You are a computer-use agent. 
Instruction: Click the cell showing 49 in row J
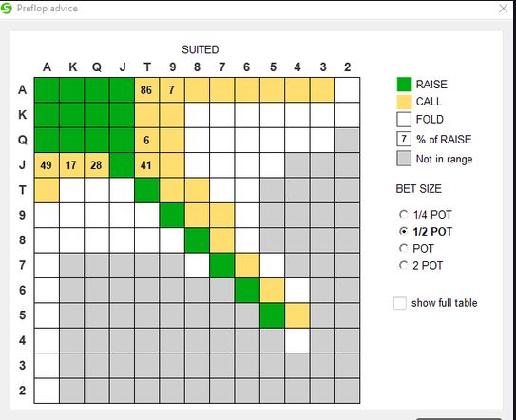pos(47,165)
